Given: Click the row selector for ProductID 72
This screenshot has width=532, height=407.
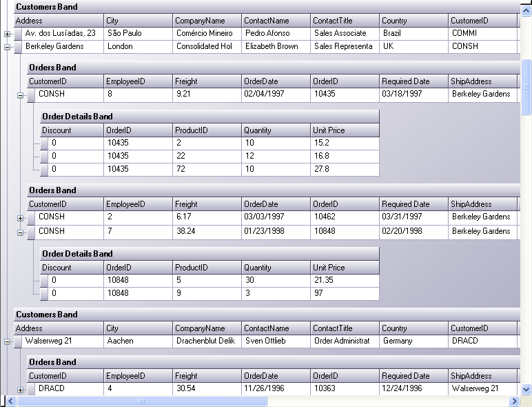Looking at the screenshot, I should click(x=44, y=170).
